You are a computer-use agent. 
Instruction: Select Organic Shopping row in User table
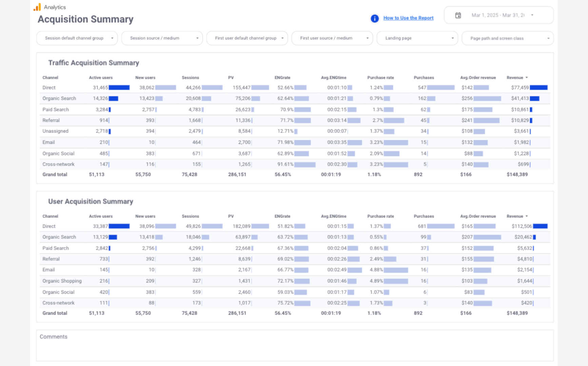[x=62, y=281]
